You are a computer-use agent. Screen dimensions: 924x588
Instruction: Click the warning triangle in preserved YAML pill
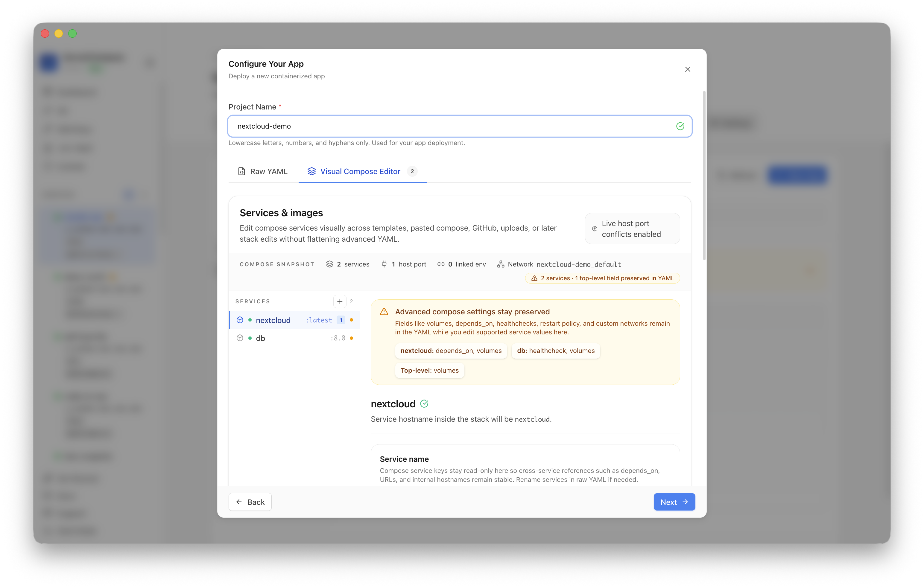pyautogui.click(x=534, y=278)
